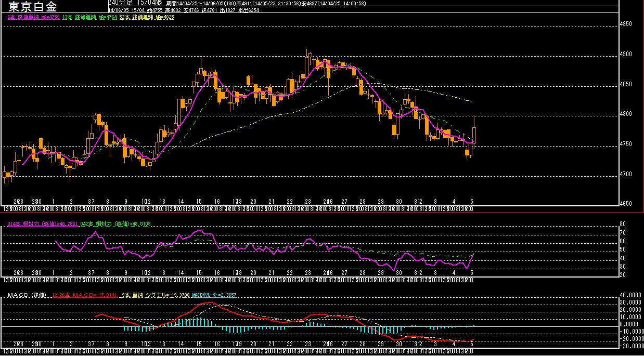644x356 pixels.
Task: Click the 52本 moving average legend label
Action: pyautogui.click(x=147, y=17)
